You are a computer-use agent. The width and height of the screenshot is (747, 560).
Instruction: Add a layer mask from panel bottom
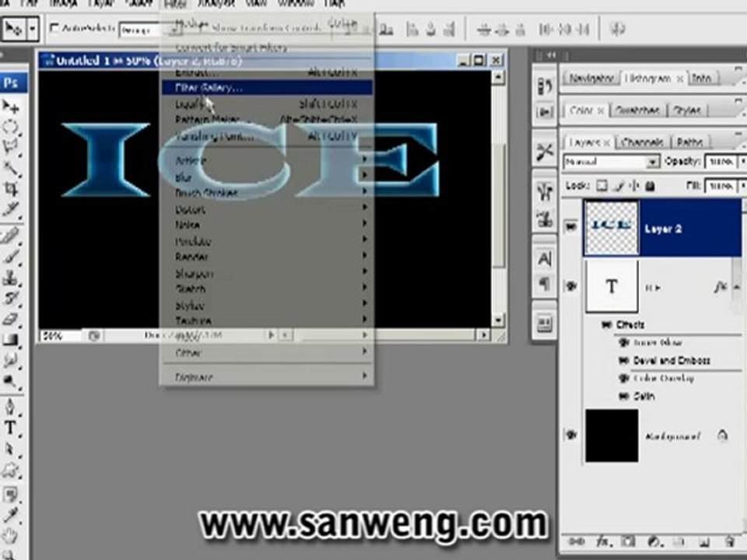point(629,542)
